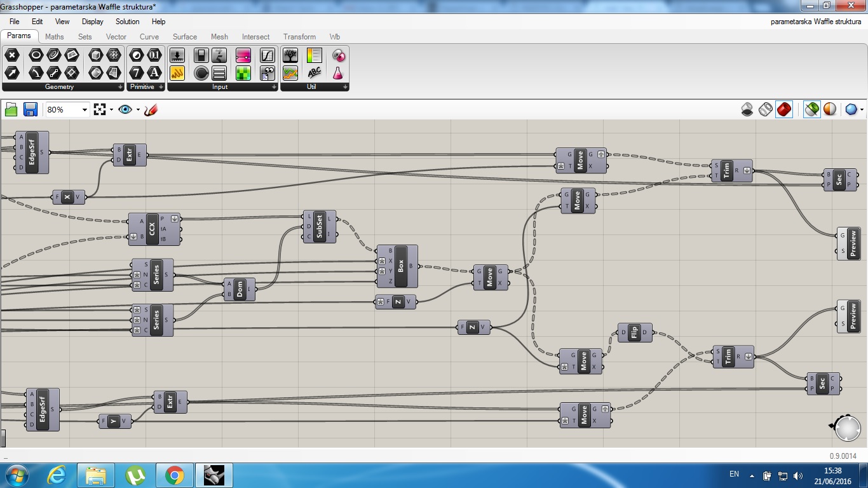Select the Circle parameter icon
This screenshot has height=488, width=868.
coord(36,55)
